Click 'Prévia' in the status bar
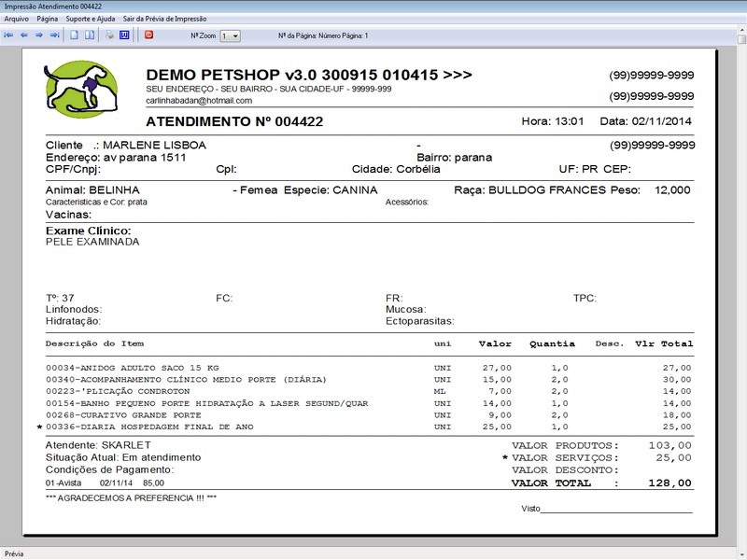 pyautogui.click(x=14, y=553)
